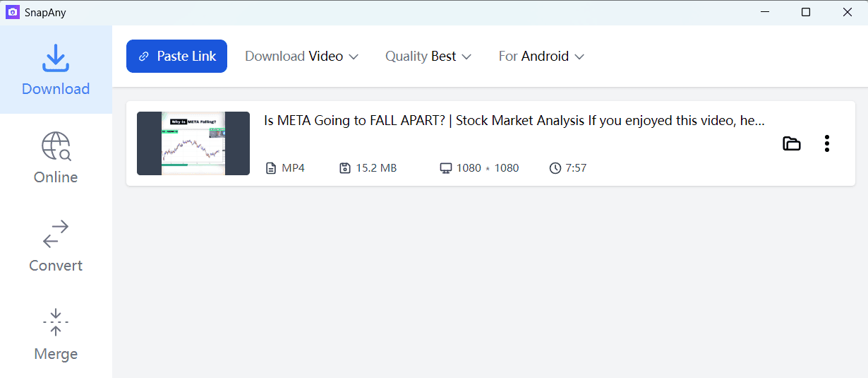Expand the Download Video dropdown
This screenshot has width=868, height=378.
tap(301, 56)
